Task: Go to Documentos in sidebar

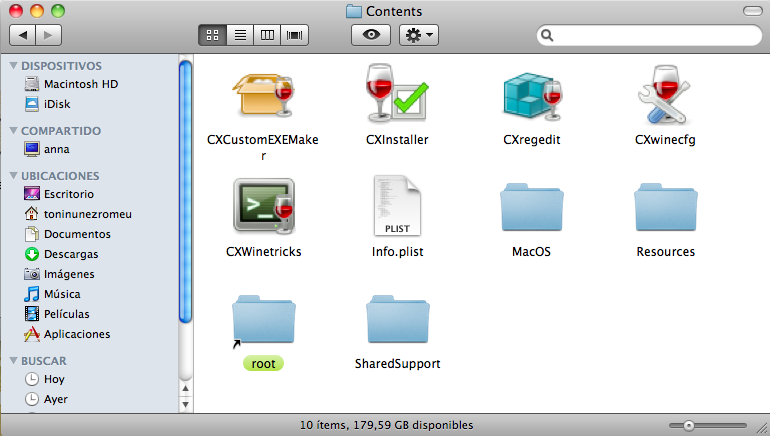Action: click(x=67, y=234)
